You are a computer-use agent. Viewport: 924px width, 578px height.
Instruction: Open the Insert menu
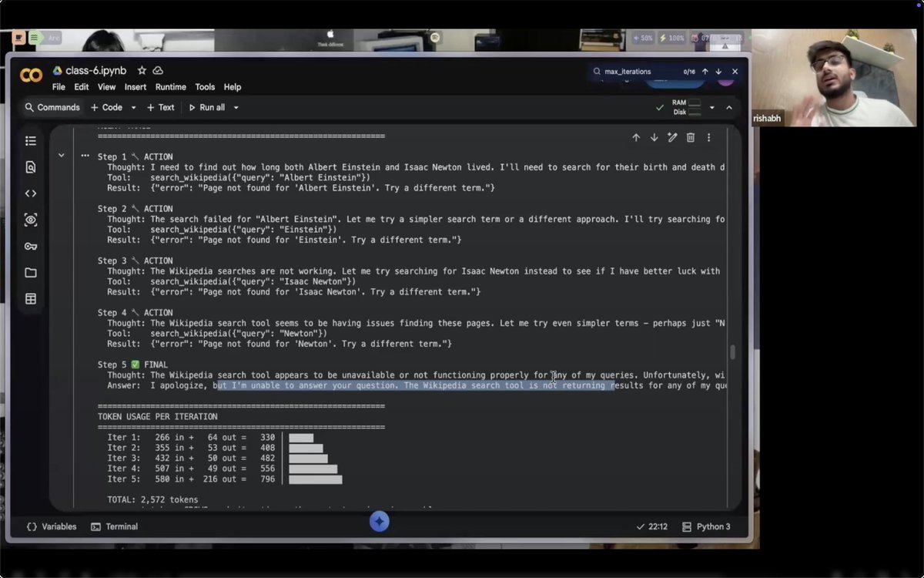136,87
